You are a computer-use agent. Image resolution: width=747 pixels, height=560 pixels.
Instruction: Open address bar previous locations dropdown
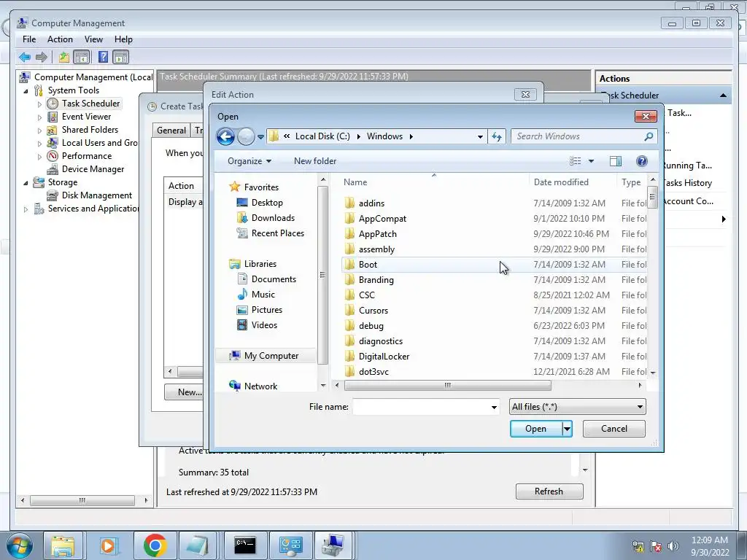[480, 136]
